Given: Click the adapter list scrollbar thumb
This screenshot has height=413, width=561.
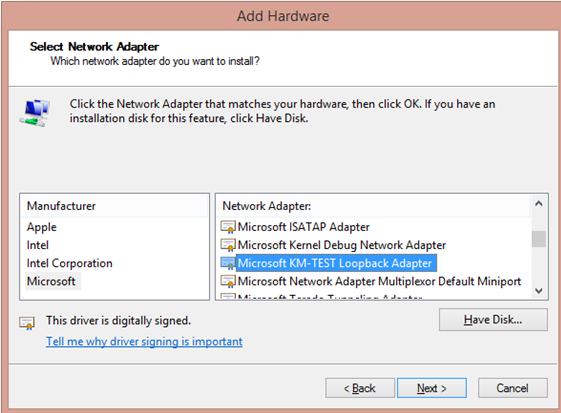Looking at the screenshot, I should click(x=539, y=239).
